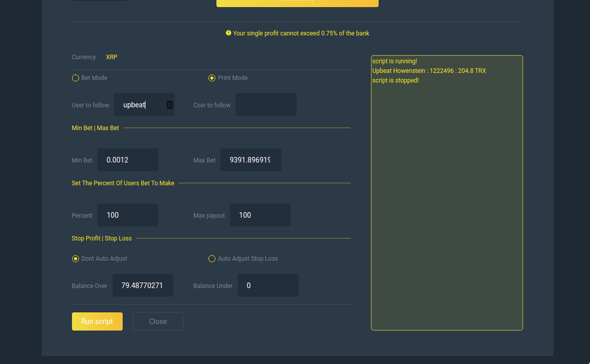Click the Upbeat Howenstein log entry
590x364 pixels.
pyautogui.click(x=429, y=71)
